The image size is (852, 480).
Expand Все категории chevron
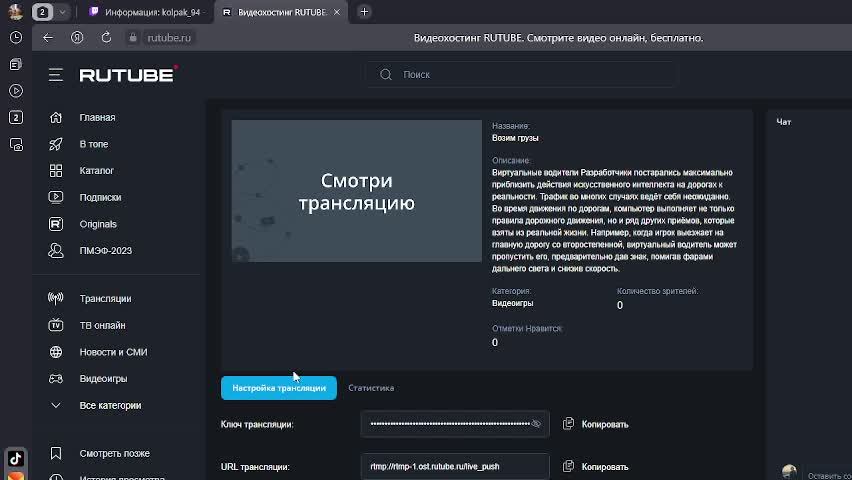click(55, 405)
